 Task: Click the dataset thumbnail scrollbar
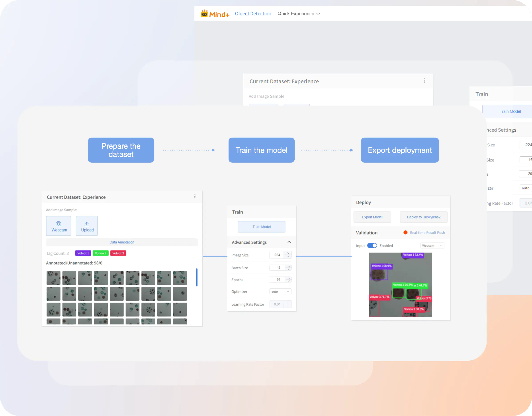click(196, 277)
